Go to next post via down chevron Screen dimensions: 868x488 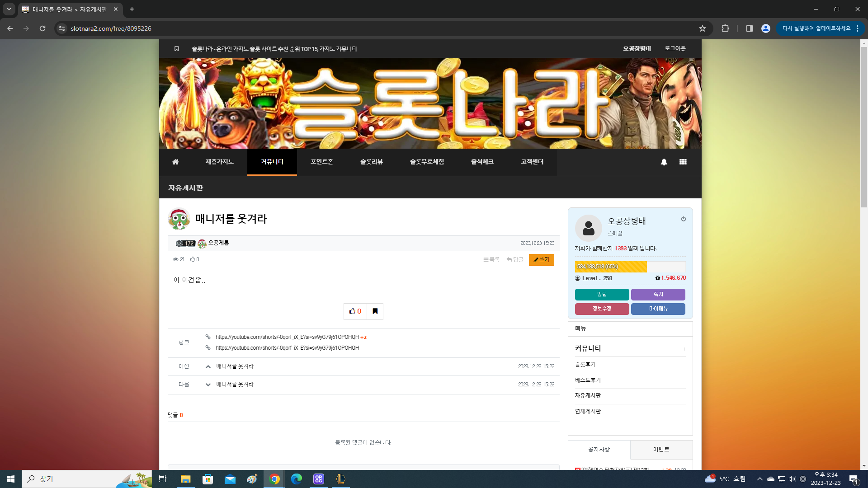click(x=208, y=385)
